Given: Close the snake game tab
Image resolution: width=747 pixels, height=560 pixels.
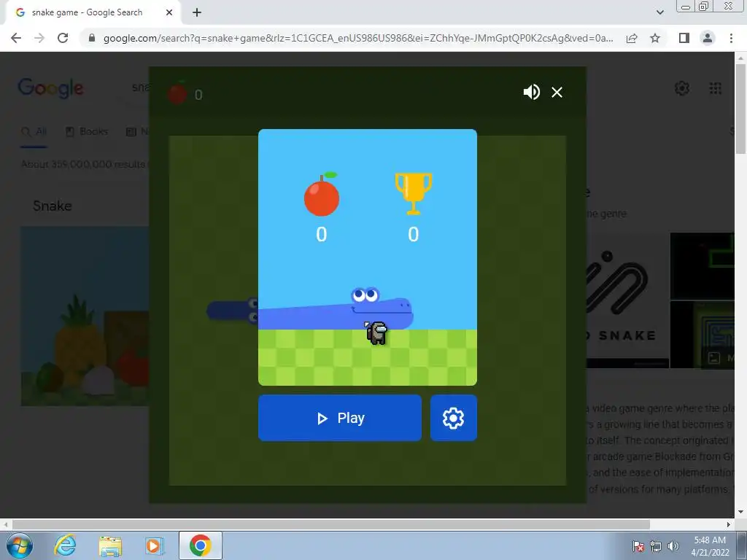Looking at the screenshot, I should click(169, 13).
